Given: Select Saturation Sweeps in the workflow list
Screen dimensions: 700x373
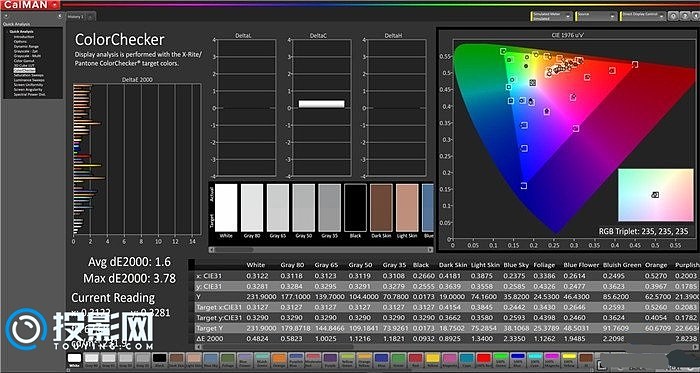Looking at the screenshot, I should [28, 75].
